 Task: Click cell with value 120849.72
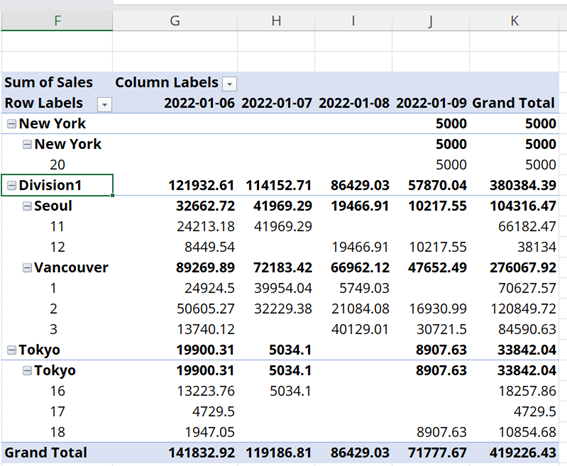click(523, 309)
